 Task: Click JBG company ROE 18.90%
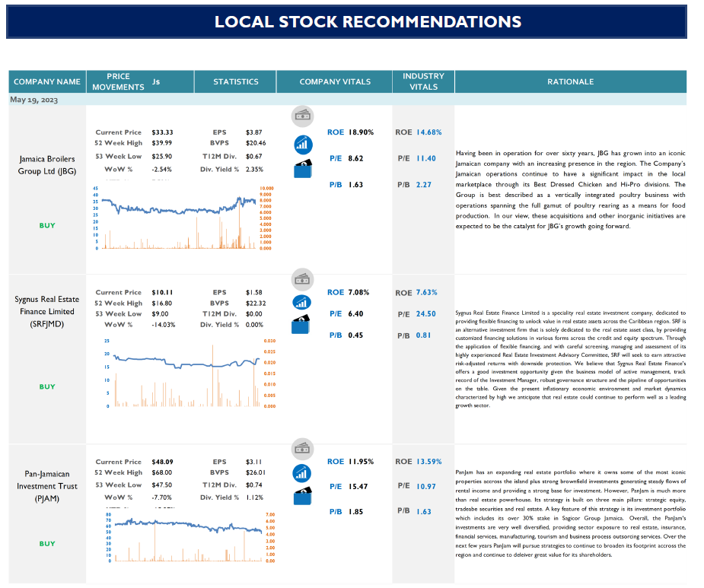pyautogui.click(x=361, y=132)
